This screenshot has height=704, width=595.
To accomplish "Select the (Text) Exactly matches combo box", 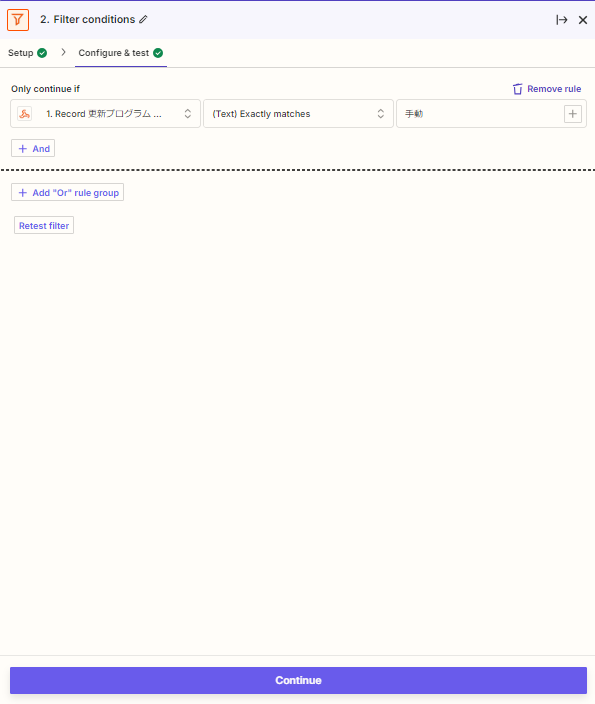I will pos(298,114).
